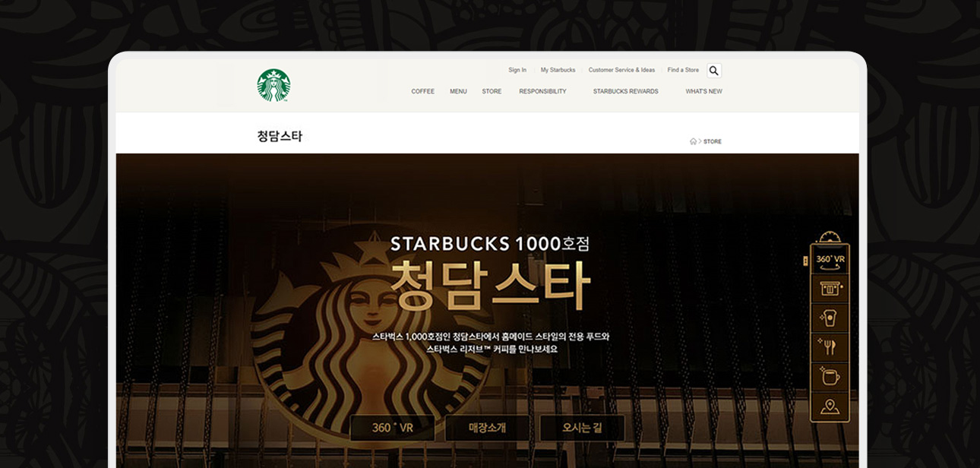Click the takeaway cup sidebar icon
This screenshot has height=468, width=980.
pyautogui.click(x=830, y=318)
